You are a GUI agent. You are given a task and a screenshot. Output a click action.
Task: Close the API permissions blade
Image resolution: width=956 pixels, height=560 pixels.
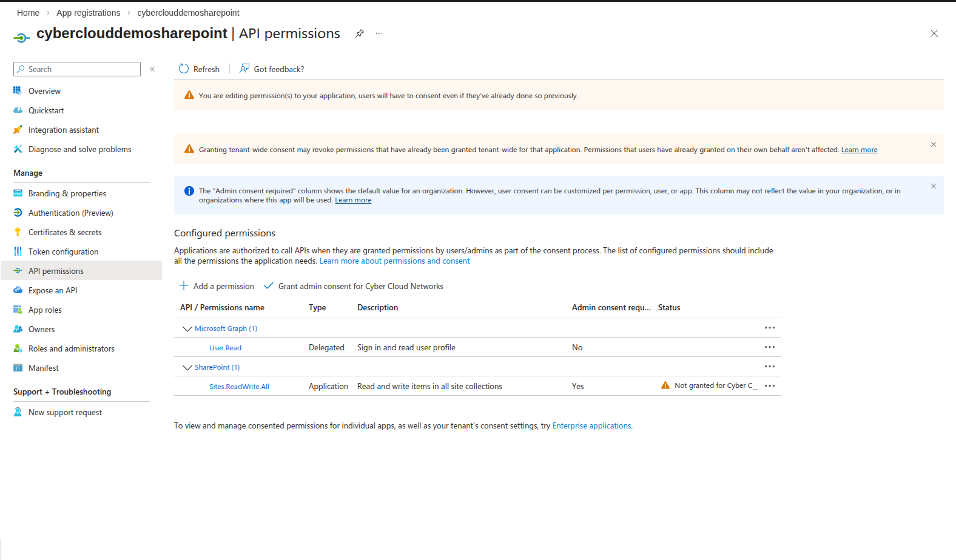pos(934,33)
